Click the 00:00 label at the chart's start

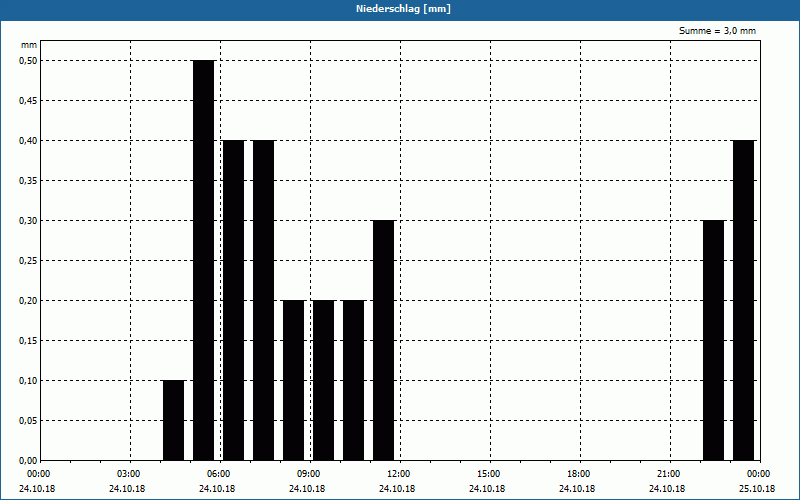(x=39, y=474)
